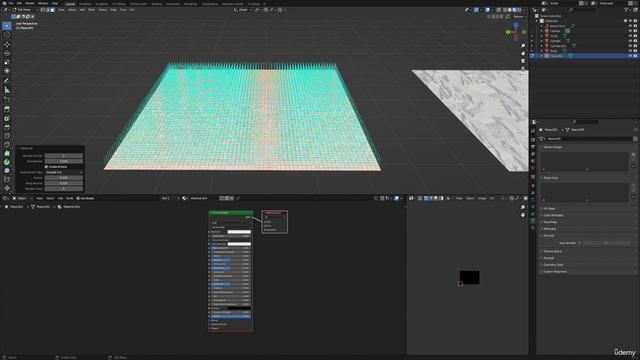The width and height of the screenshot is (640, 360).
Task: Open the Render menu
Action: (30, 3)
